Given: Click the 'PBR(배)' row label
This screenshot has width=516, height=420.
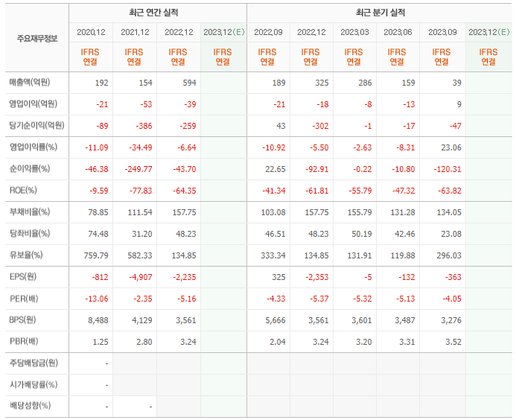Looking at the screenshot, I should (x=24, y=342).
